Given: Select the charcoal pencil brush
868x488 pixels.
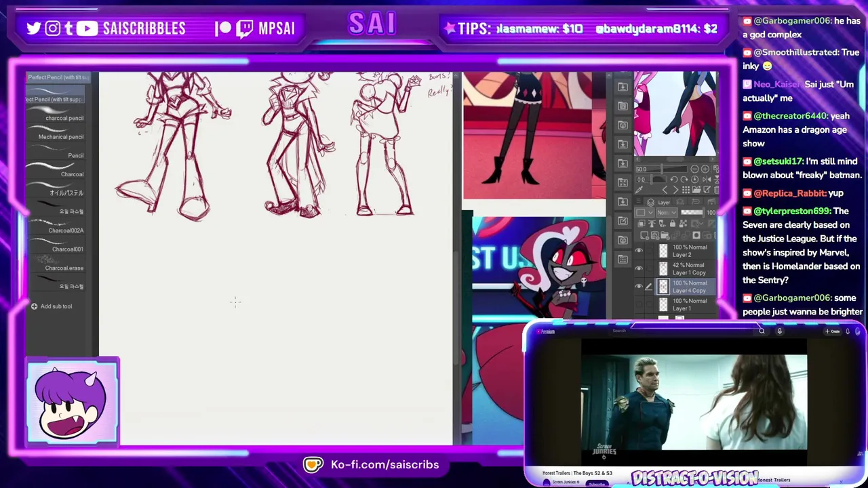Looking at the screenshot, I should (x=56, y=115).
